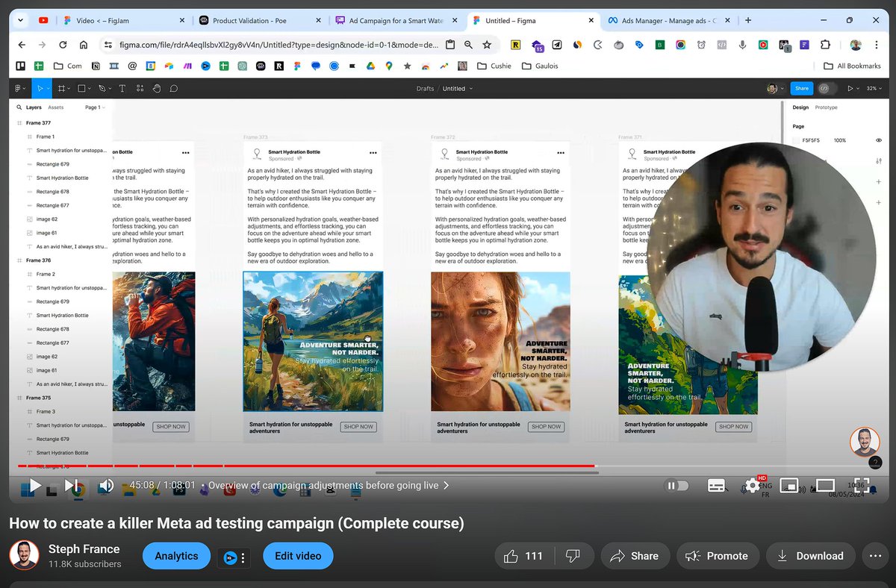Select the Frame tool in Figma toolbar

61,88
